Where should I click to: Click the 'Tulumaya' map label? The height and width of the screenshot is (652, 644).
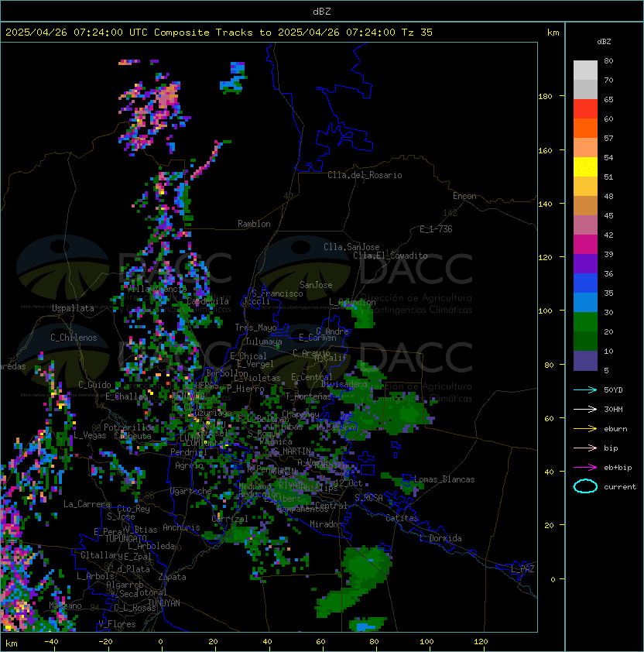point(264,341)
